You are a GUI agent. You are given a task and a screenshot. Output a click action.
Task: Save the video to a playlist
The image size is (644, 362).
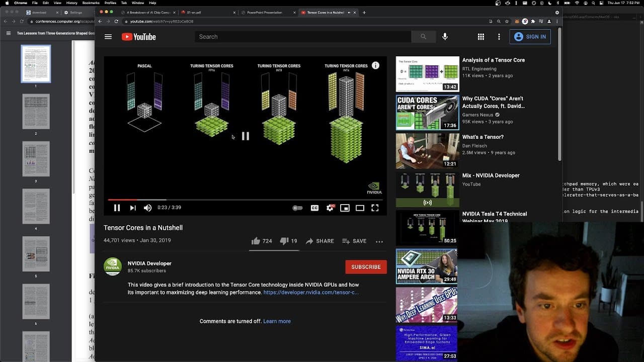click(354, 241)
